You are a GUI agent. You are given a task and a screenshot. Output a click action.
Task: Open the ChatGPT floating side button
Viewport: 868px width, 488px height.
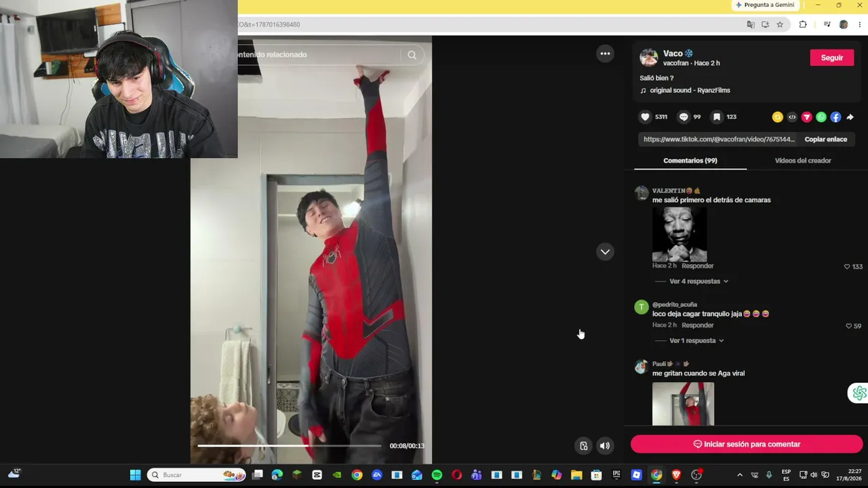coord(859,393)
